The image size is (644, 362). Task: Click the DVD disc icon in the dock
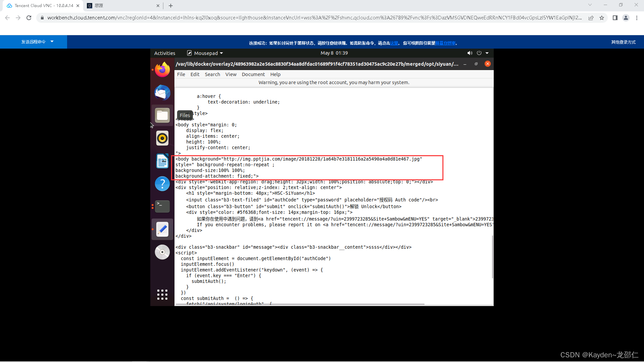[162, 252]
